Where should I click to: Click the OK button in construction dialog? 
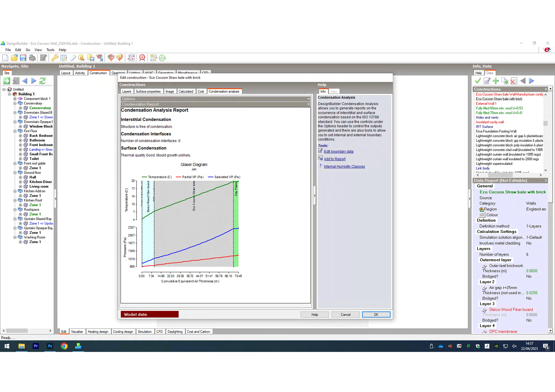pos(376,315)
